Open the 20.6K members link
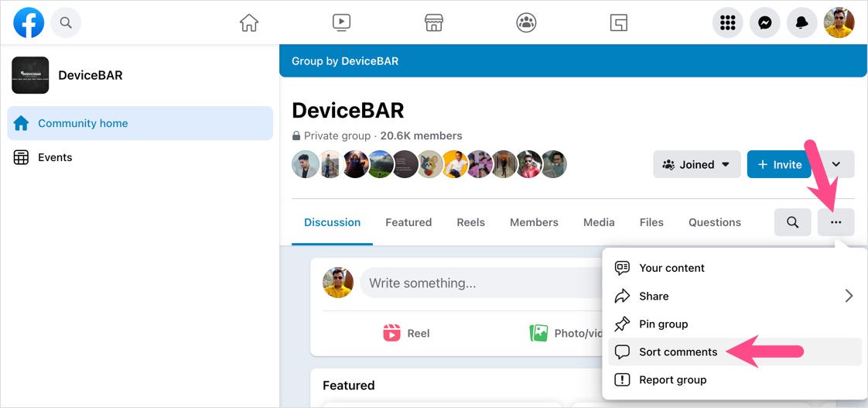This screenshot has height=408, width=868. 421,135
